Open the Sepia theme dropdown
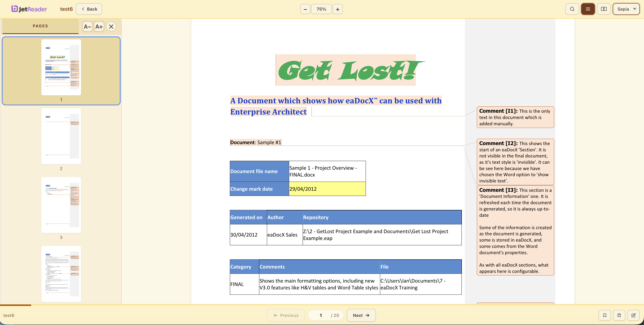The height and width of the screenshot is (325, 644). coord(626,9)
